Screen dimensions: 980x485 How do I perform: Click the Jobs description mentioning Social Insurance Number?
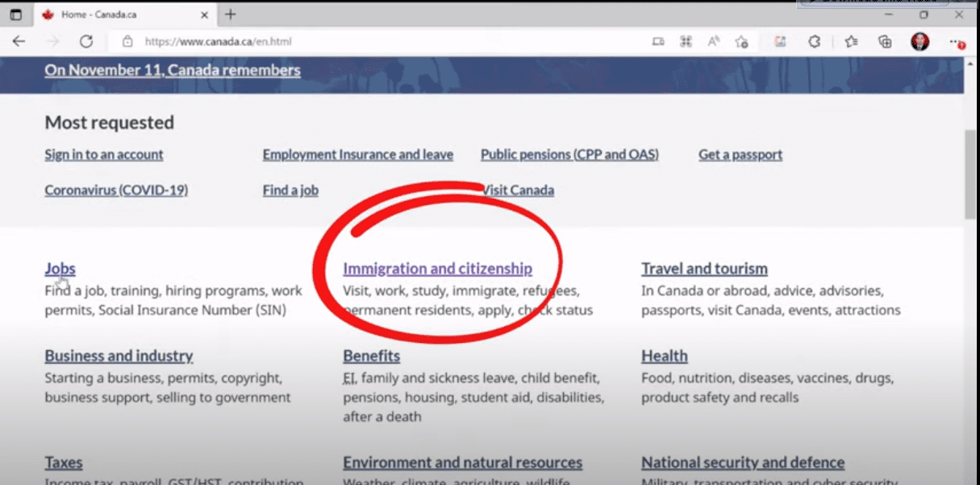[x=173, y=300]
